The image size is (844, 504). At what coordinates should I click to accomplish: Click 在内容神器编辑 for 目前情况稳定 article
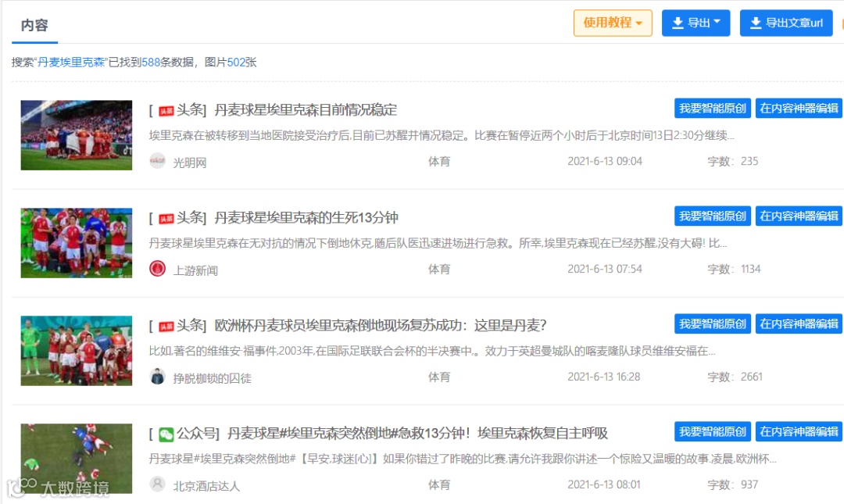pyautogui.click(x=799, y=109)
